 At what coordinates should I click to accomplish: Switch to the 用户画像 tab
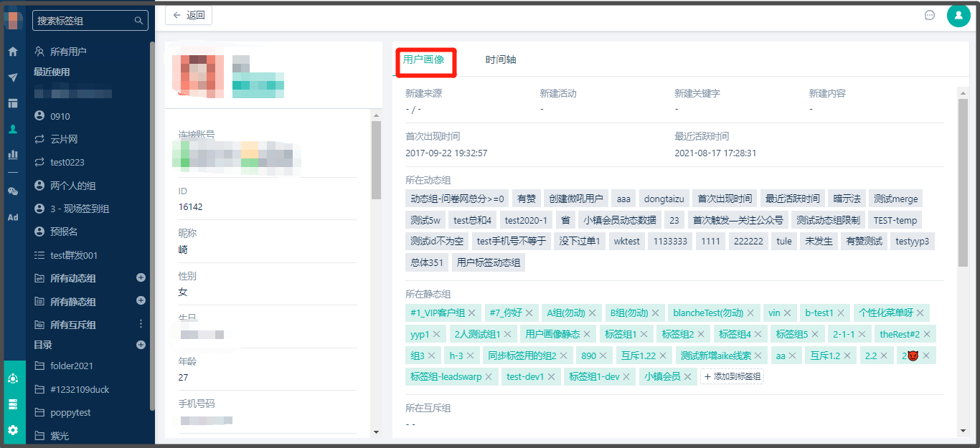pyautogui.click(x=423, y=59)
